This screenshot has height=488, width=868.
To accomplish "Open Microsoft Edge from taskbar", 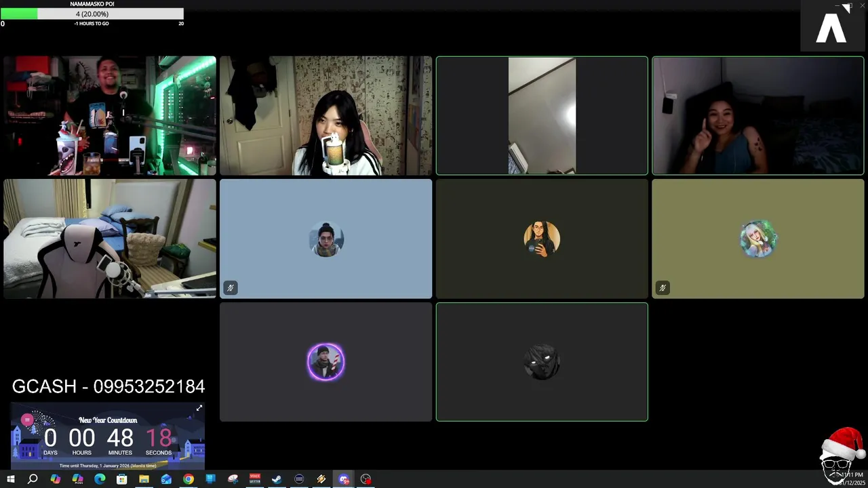I will (100, 479).
